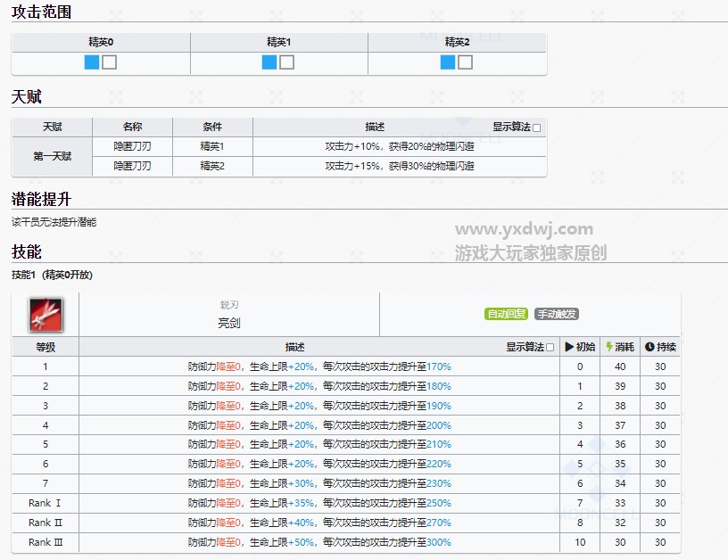Enable 显示算法 checkbox in the 天赋 table

[x=536, y=128]
